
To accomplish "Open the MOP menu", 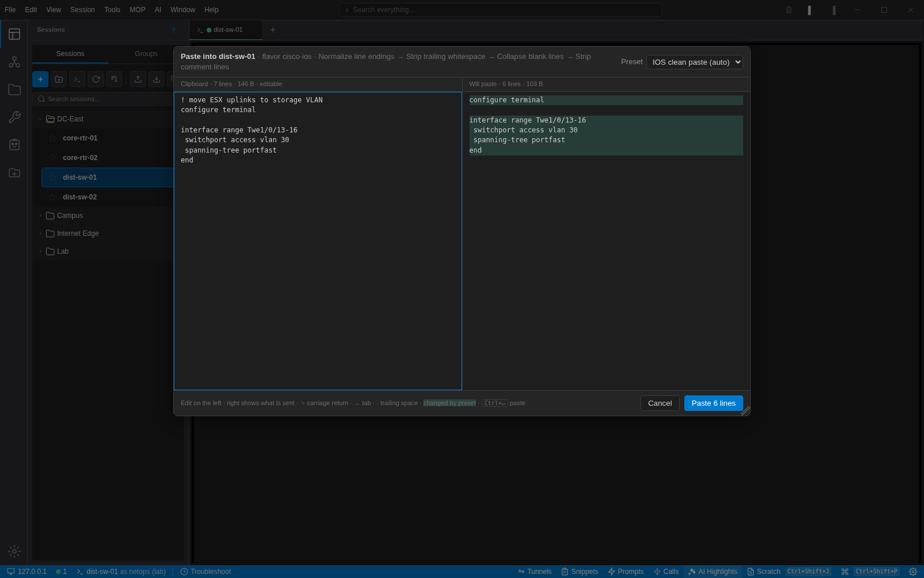I will click(x=137, y=10).
